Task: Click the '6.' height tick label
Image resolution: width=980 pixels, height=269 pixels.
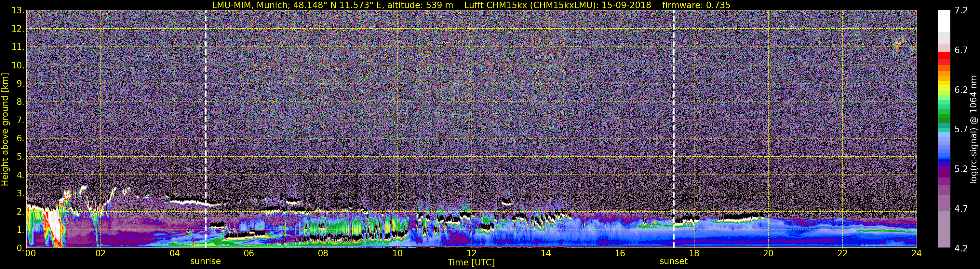Action: [x=20, y=138]
